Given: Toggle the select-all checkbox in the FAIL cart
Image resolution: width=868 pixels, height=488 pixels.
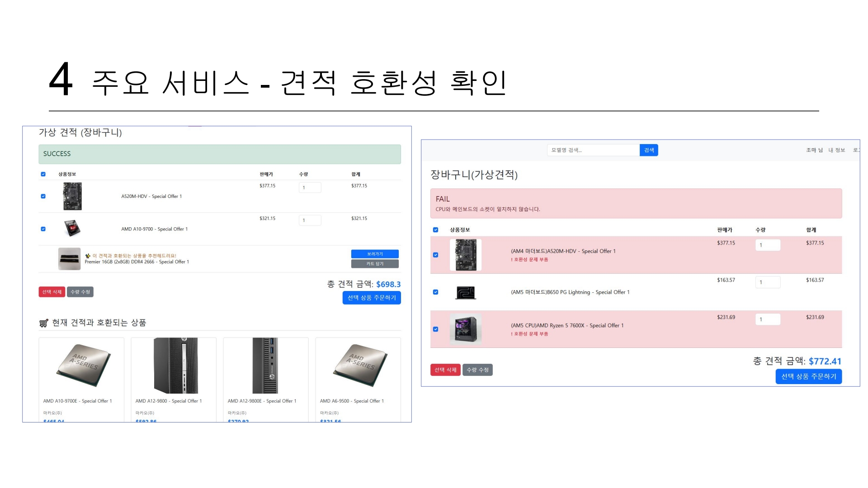Looking at the screenshot, I should [x=436, y=230].
